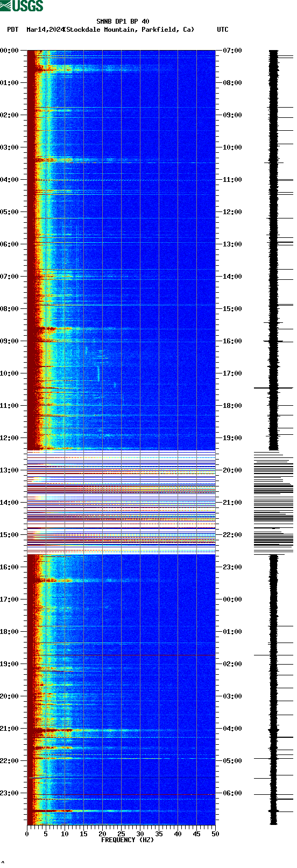
Task: Click the Mar14,2024 date text
Action: pos(45,30)
